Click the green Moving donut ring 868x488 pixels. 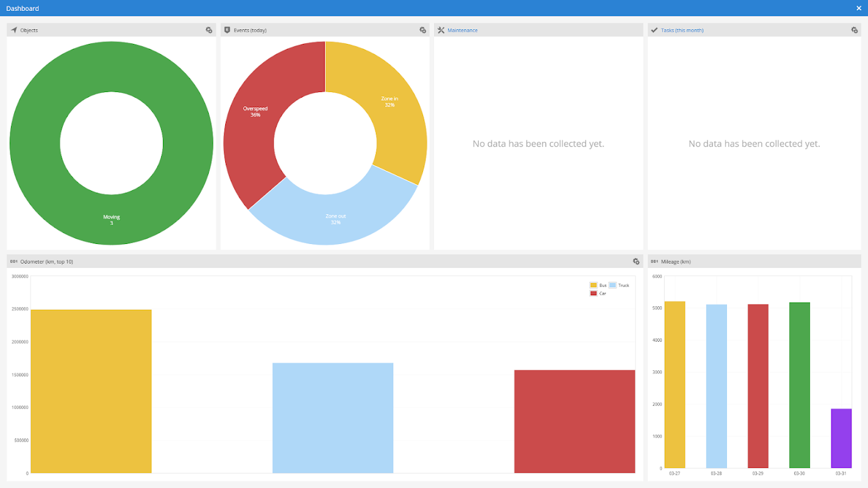click(111, 220)
